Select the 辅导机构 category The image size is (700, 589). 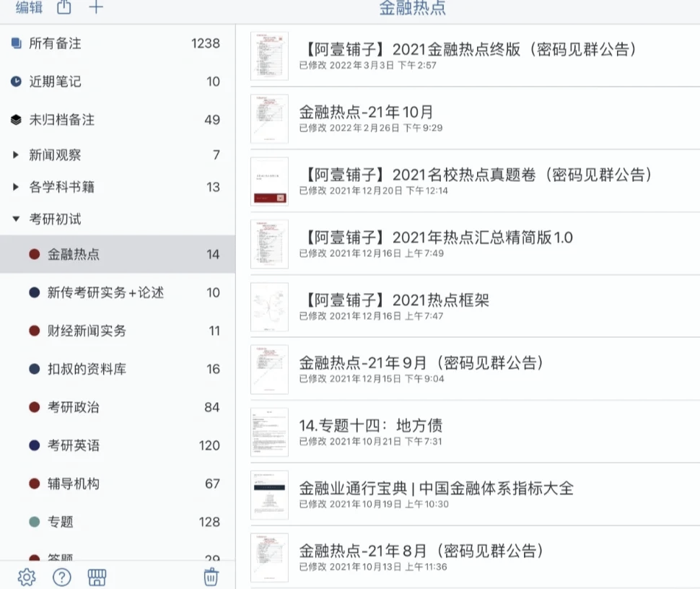coord(118,484)
